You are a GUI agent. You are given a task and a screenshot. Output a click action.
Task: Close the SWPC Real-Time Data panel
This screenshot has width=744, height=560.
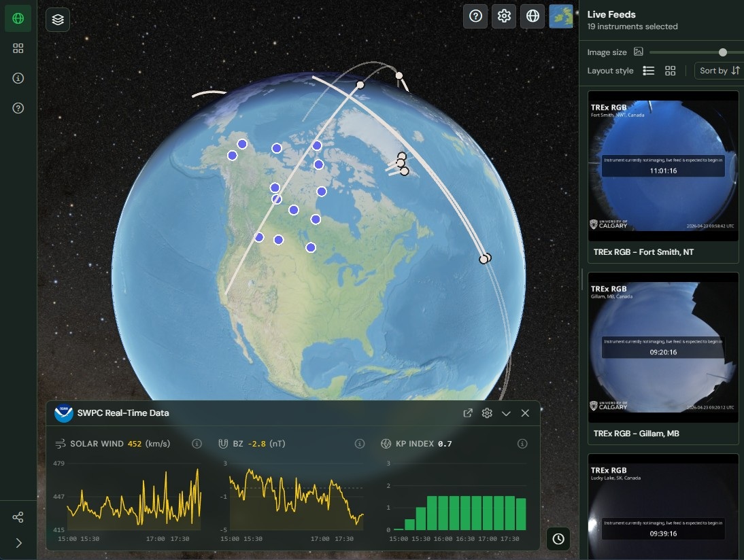525,413
